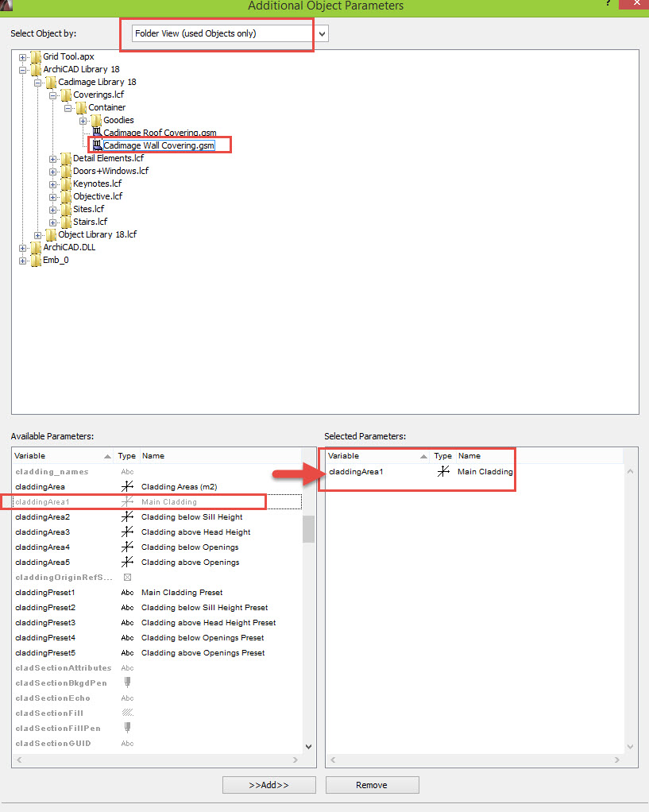Select the Object Library 18.lcf folder icon
Image resolution: width=649 pixels, height=812 pixels.
tap(51, 234)
